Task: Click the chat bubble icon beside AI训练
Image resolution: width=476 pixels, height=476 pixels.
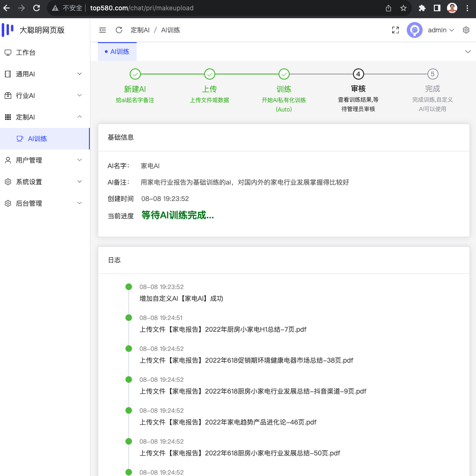Action: pos(20,138)
